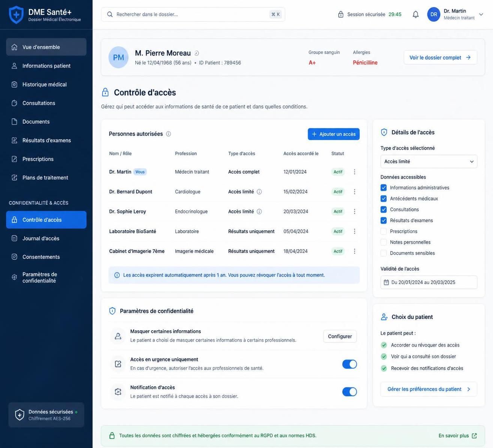
Task: Uncheck the Consultations data checkbox
Action: click(384, 209)
